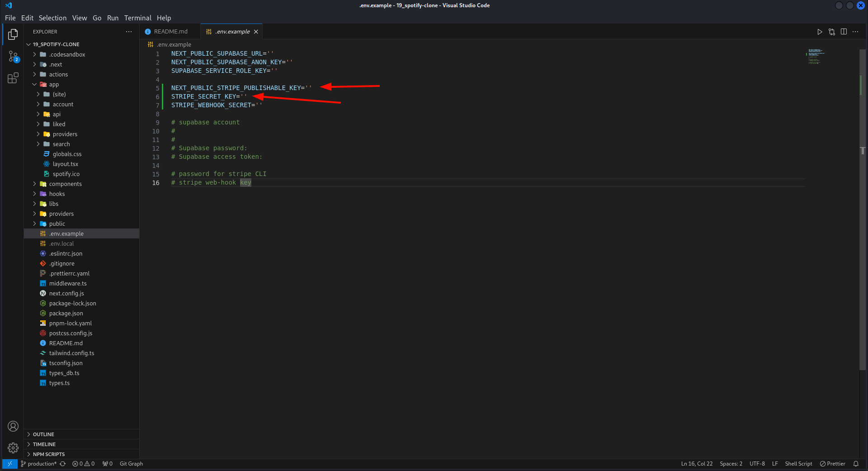Open Source Control view with 2 changes
The width and height of the screenshot is (868, 471).
tap(13, 57)
